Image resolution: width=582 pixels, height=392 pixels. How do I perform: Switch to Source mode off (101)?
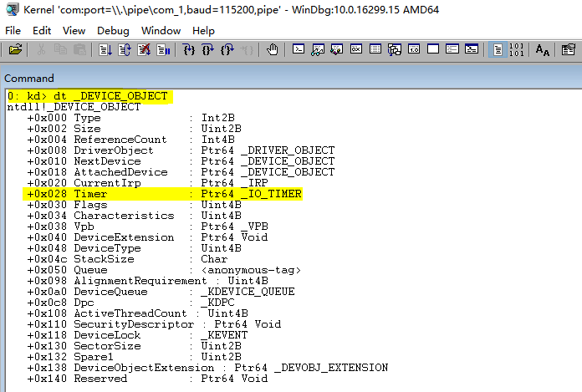pos(516,49)
